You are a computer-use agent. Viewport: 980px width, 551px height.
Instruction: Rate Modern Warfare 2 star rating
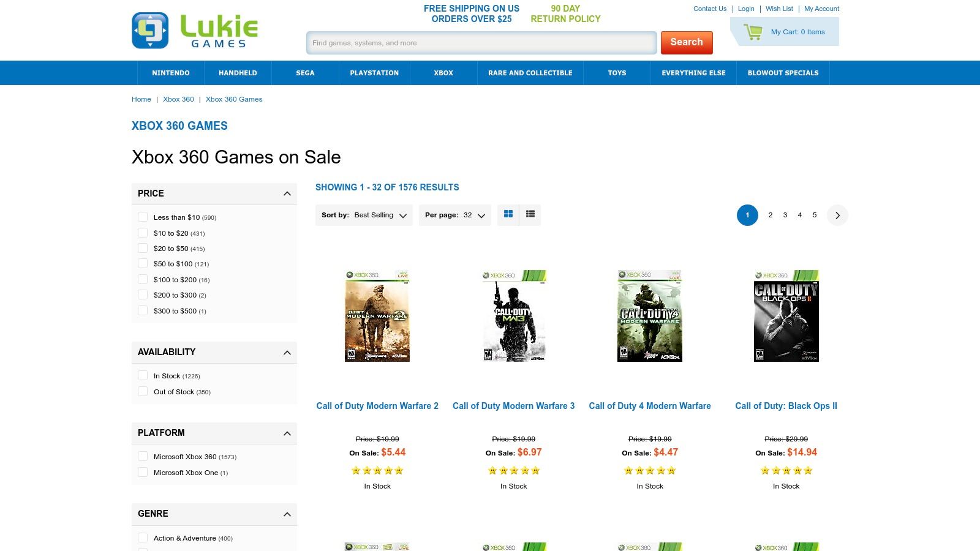pyautogui.click(x=377, y=471)
